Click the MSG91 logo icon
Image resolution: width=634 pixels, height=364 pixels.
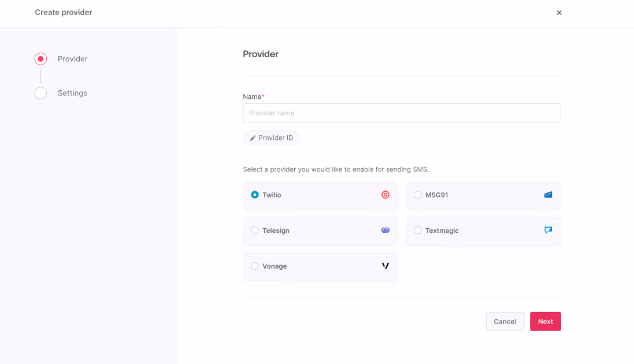click(548, 195)
